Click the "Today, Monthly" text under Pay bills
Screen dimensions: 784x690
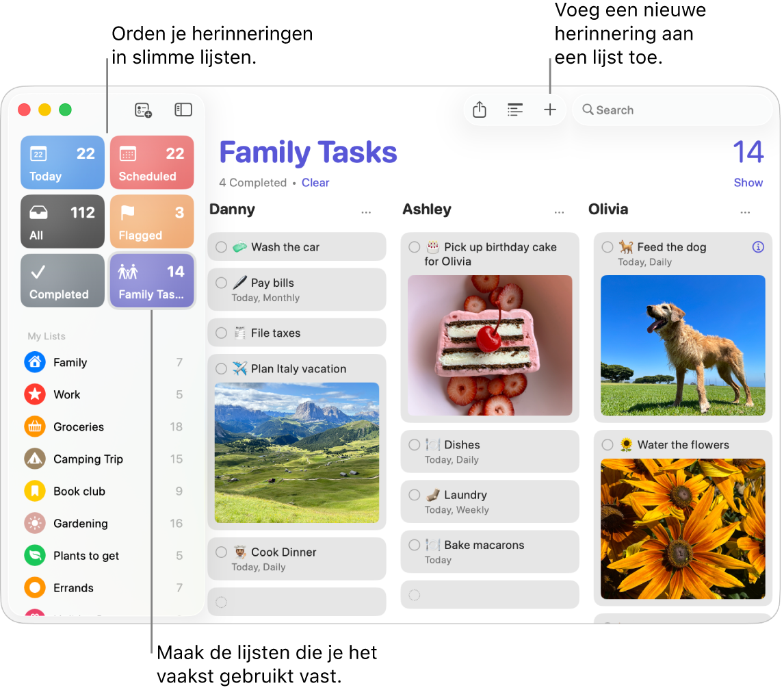pyautogui.click(x=267, y=298)
